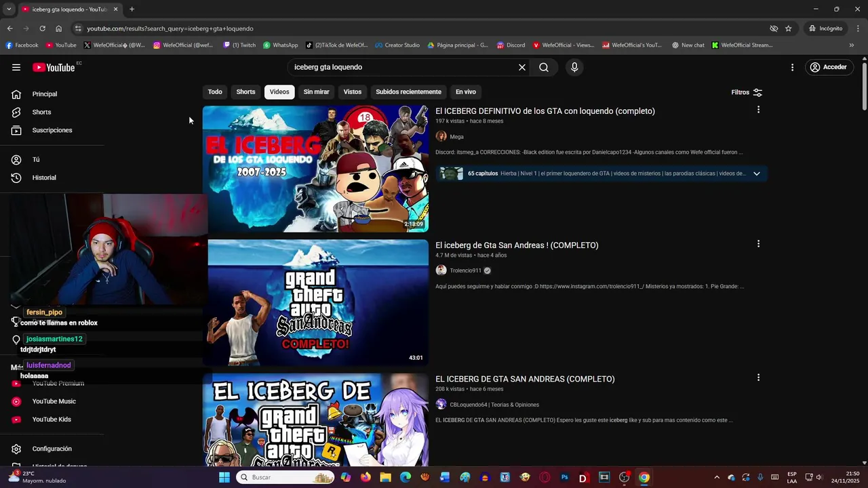Click the Acceder sign-in button
868x488 pixels.
coord(828,67)
